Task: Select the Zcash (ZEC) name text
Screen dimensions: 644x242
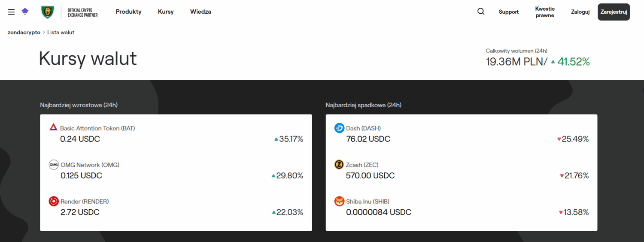Action: pos(362,165)
